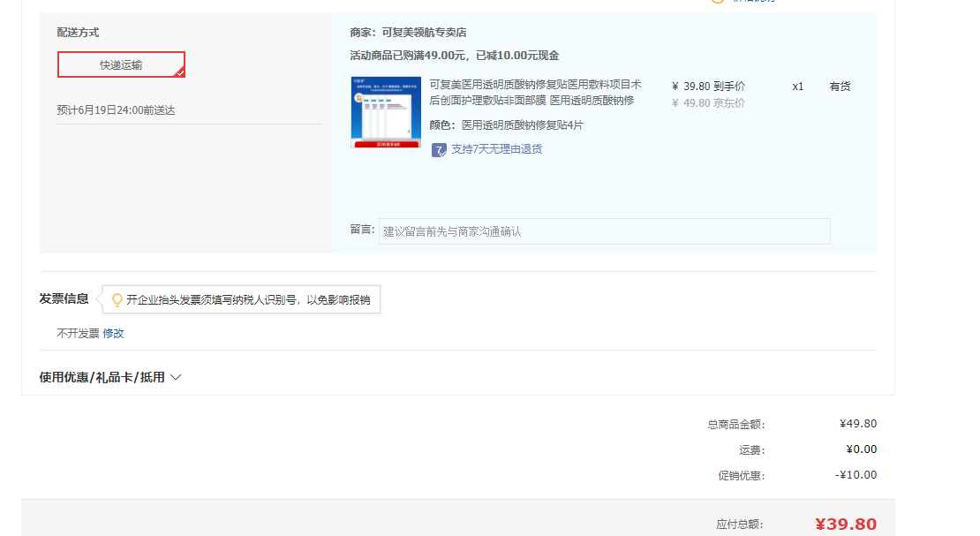Expand the 使用优惠/礼品卡/抵用 chevron arrow
This screenshot has width=980, height=536.
point(176,377)
